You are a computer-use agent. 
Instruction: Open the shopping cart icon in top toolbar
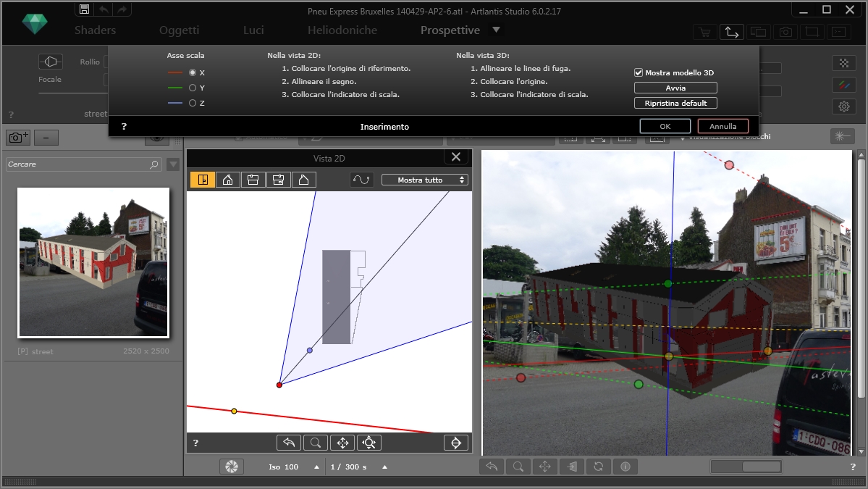pos(704,32)
